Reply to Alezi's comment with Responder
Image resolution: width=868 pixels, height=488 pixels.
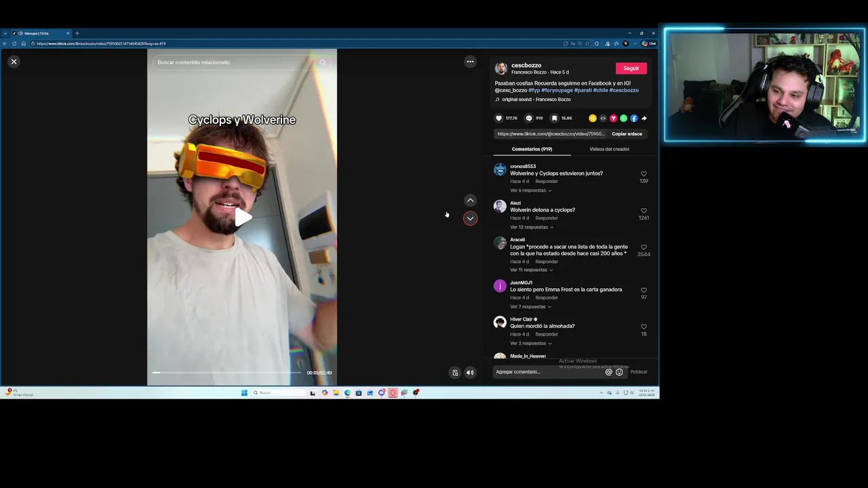click(547, 218)
